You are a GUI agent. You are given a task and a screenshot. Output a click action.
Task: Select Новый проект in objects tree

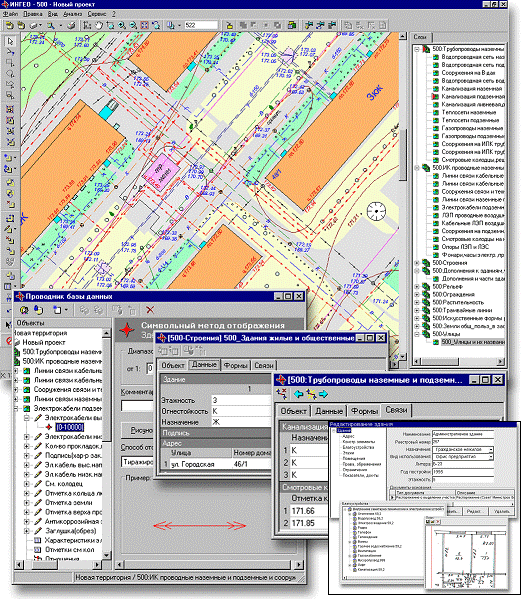(x=44, y=342)
